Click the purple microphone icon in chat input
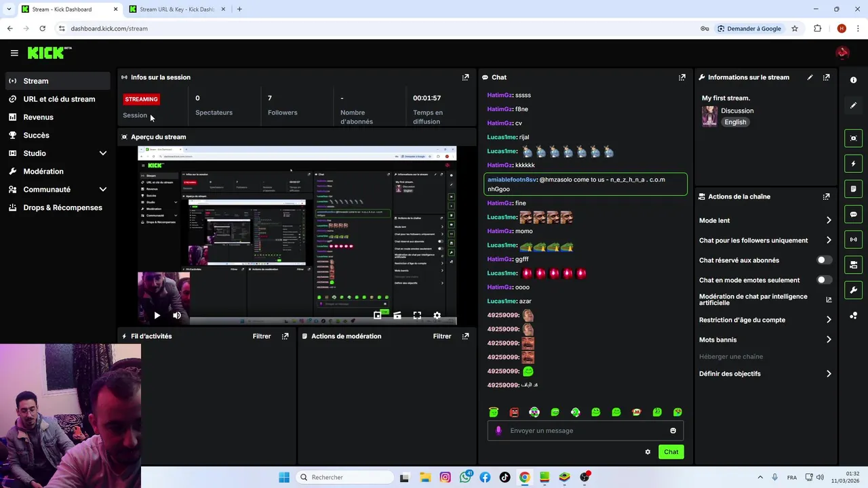 pyautogui.click(x=498, y=430)
